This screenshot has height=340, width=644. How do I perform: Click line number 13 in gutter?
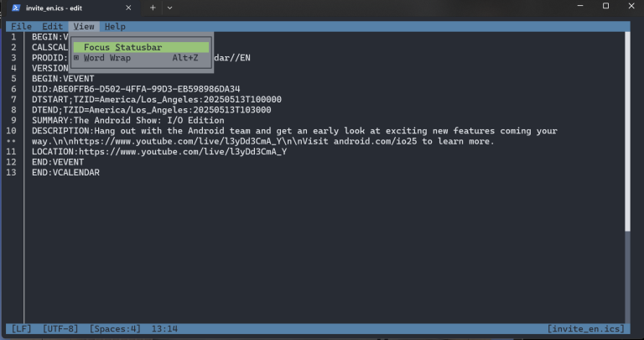coord(11,173)
